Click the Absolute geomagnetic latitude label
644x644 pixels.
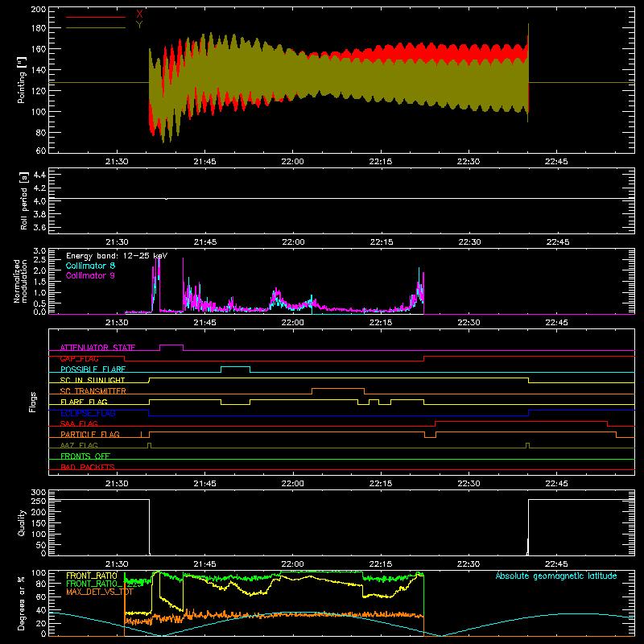556,576
